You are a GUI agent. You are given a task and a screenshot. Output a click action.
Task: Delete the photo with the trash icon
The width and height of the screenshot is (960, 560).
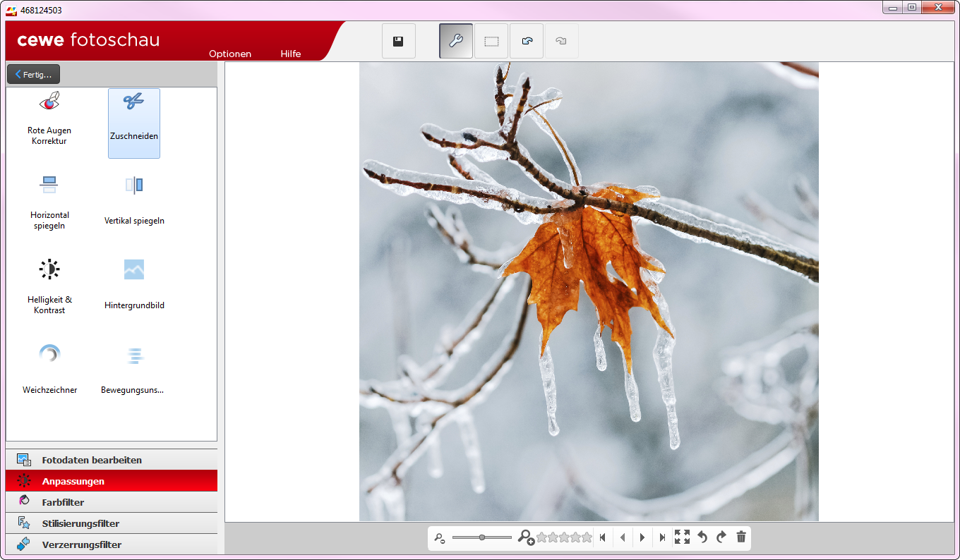point(741,537)
